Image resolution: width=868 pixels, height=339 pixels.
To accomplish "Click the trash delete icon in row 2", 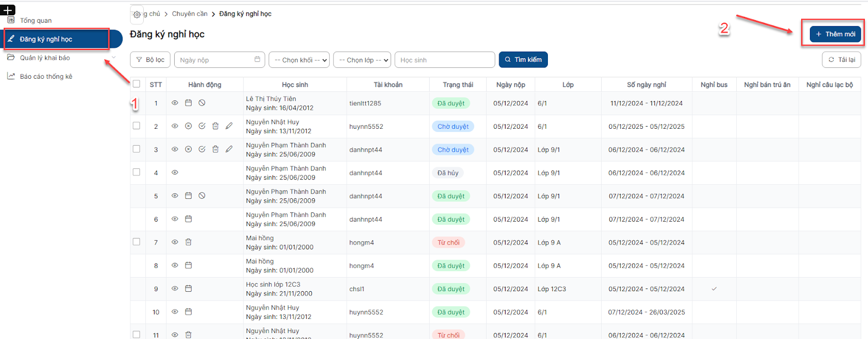I will 215,126.
